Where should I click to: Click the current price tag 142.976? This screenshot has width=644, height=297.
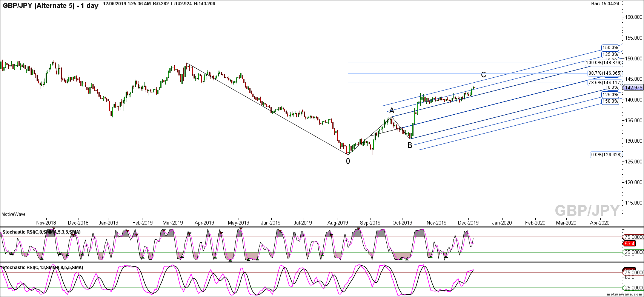[633, 88]
